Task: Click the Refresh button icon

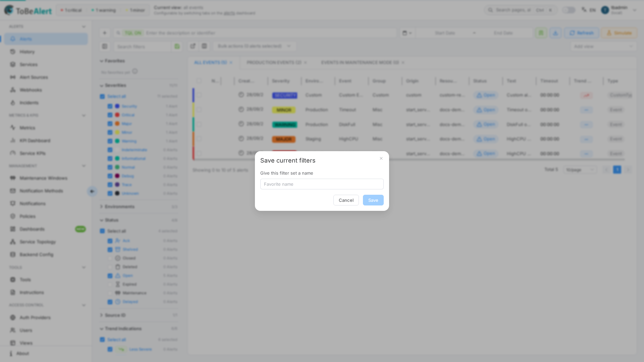Action: tap(572, 33)
